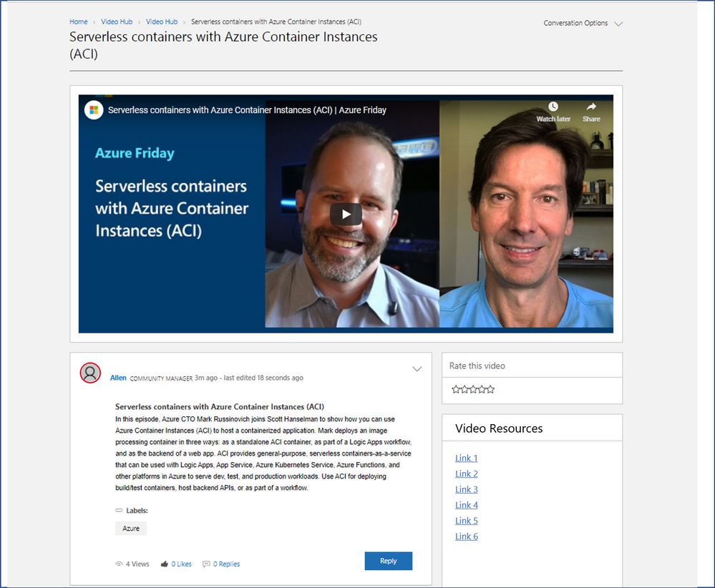Click the video title text in player
The width and height of the screenshot is (715, 588).
click(247, 110)
